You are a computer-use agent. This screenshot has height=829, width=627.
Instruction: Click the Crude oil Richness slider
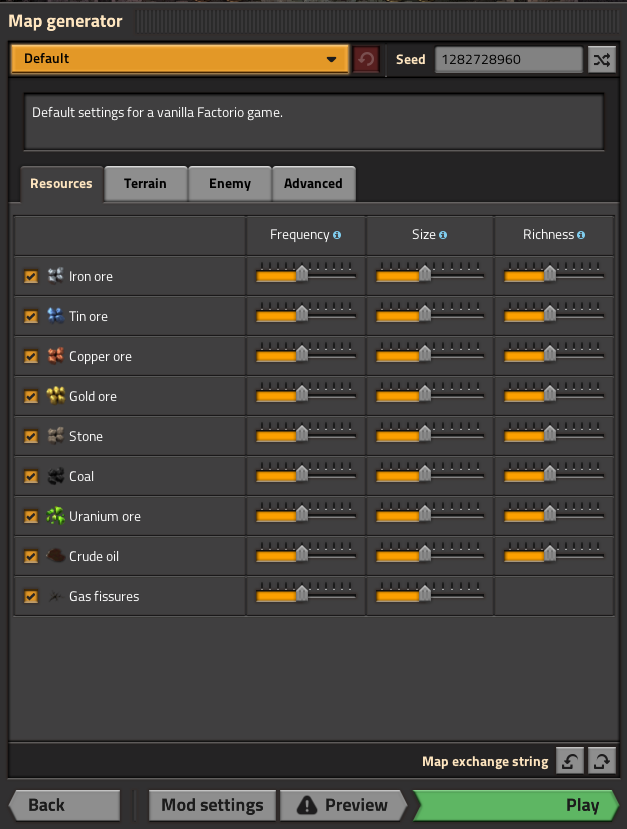click(554, 553)
